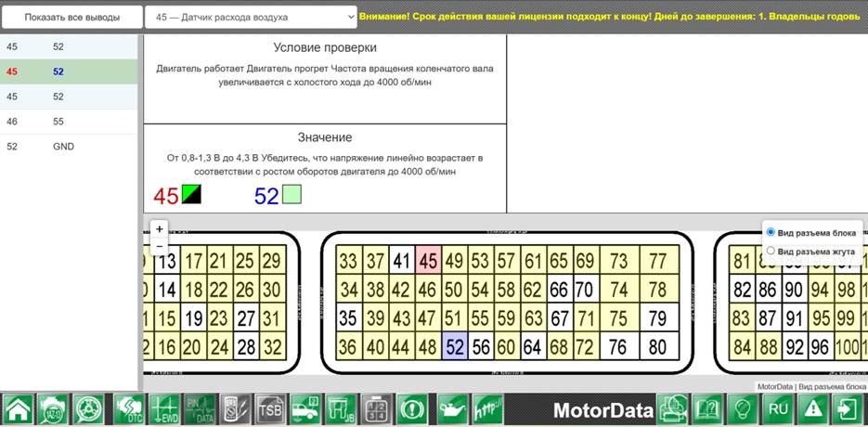Click pin 35 in the connector diagram

pos(349,317)
